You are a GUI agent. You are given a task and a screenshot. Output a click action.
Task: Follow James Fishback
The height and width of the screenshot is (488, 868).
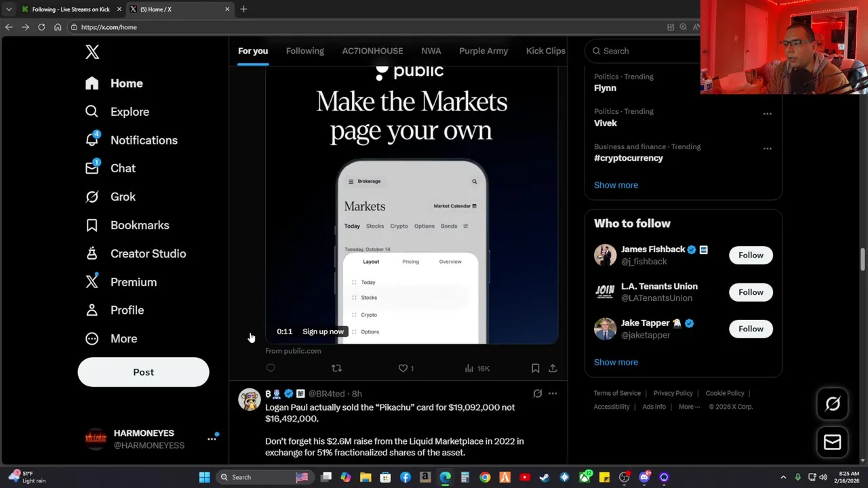[751, 256]
